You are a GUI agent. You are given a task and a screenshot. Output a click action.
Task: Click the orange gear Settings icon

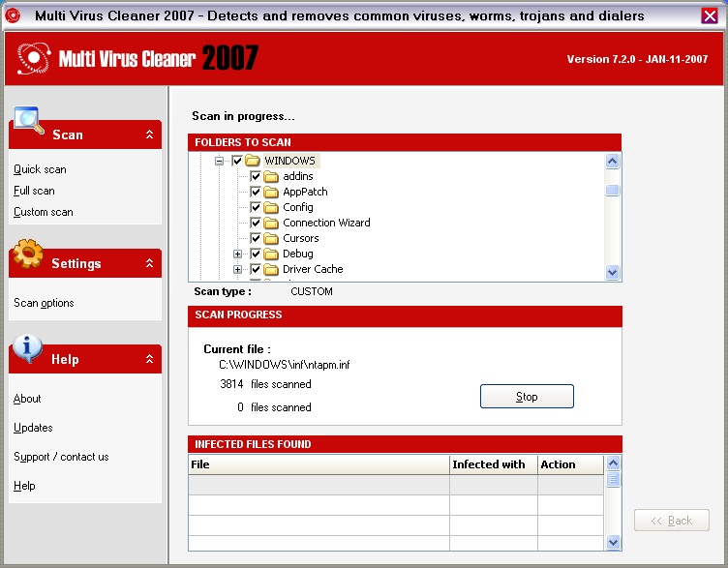pyautogui.click(x=28, y=254)
